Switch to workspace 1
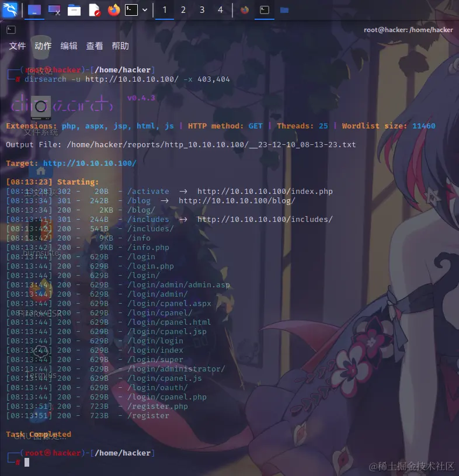Screen dimensions: 459x476 click(x=165, y=10)
